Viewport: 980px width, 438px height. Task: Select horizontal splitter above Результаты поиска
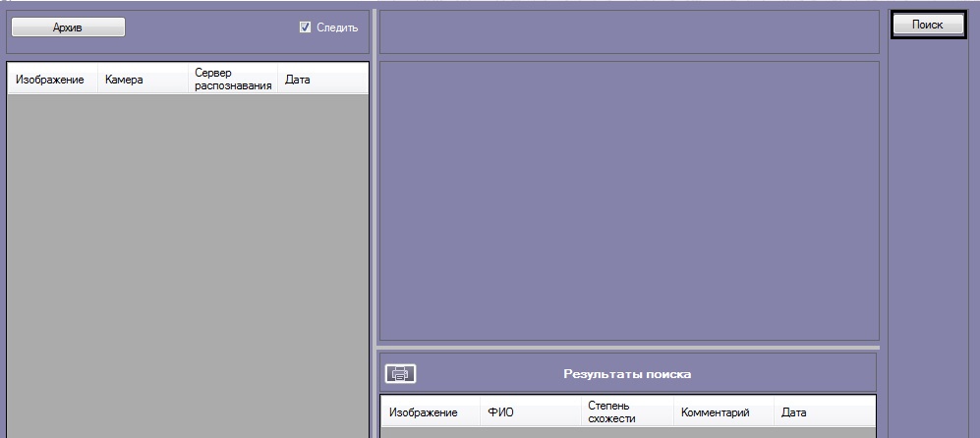tap(629, 347)
